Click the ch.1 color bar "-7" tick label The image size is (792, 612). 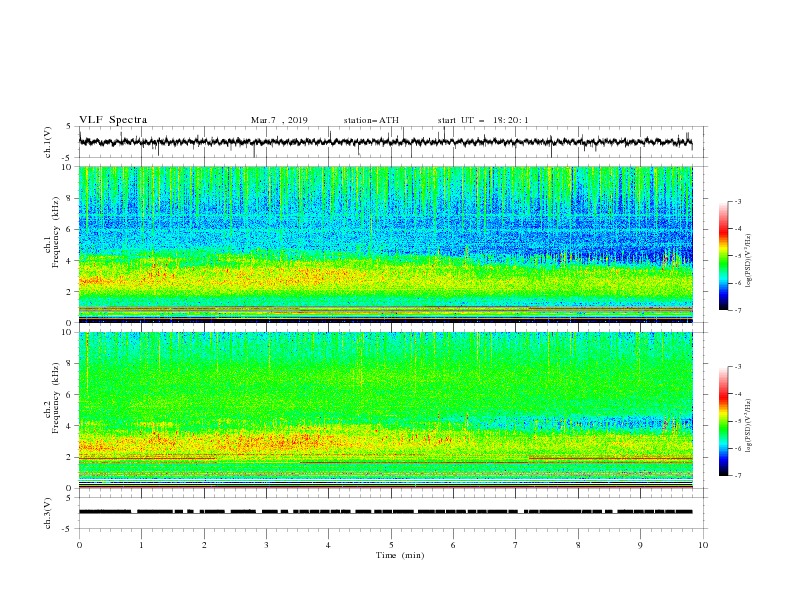738,310
